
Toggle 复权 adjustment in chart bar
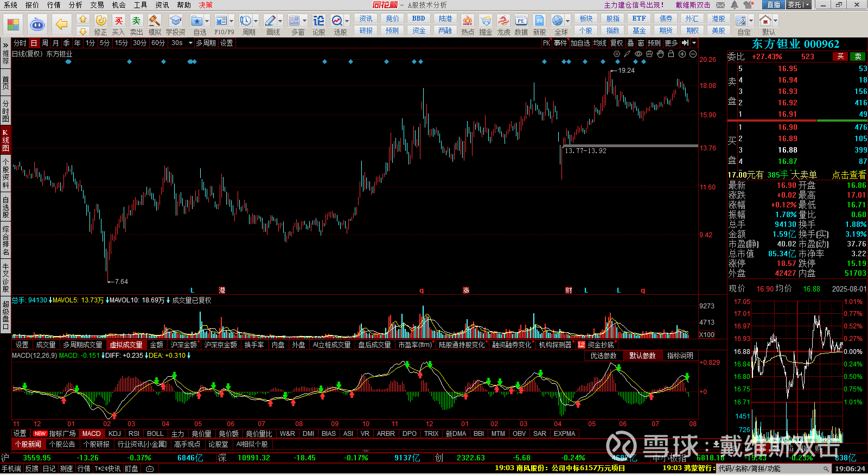coord(617,43)
